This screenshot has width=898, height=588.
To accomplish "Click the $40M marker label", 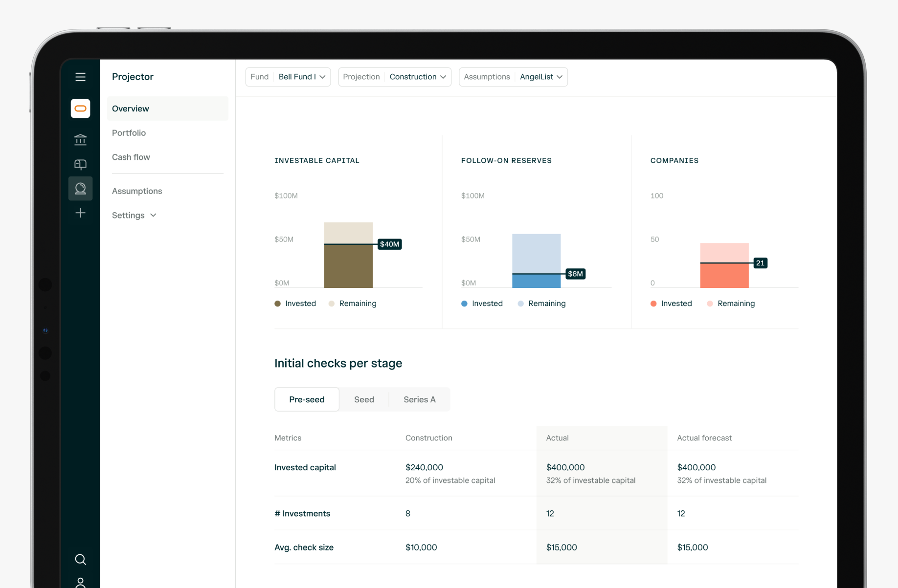I will coord(390,244).
